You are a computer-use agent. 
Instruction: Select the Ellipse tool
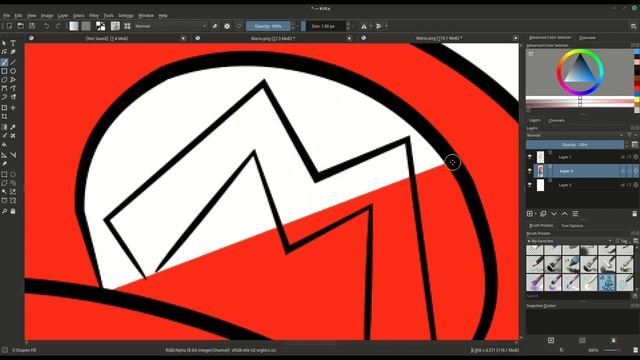13,71
